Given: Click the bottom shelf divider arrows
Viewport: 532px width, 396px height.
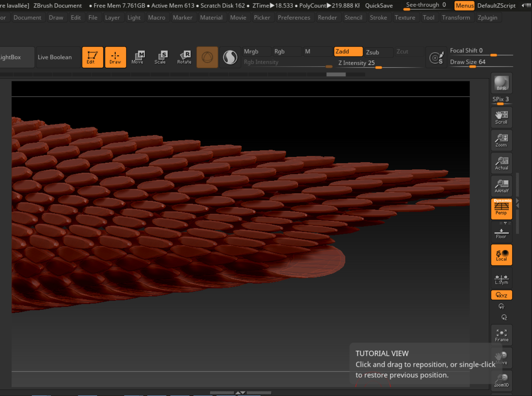Looking at the screenshot, I should pos(241,393).
